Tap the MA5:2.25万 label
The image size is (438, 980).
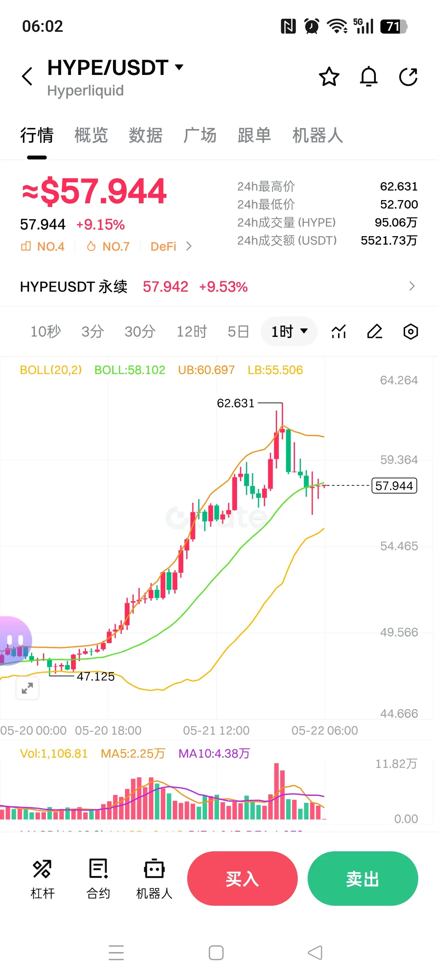pyautogui.click(x=133, y=753)
